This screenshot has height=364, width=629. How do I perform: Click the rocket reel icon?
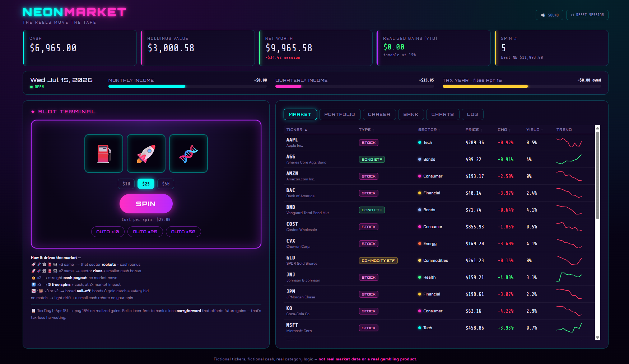click(146, 153)
